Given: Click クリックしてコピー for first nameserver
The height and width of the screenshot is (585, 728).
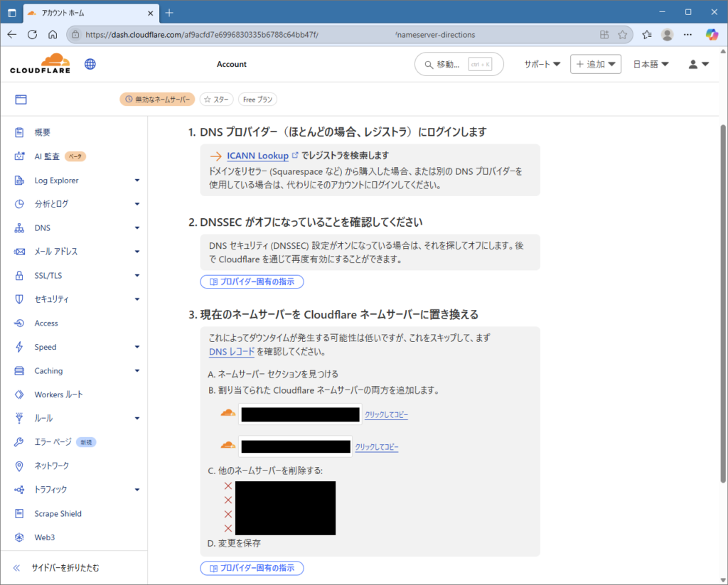Looking at the screenshot, I should point(386,414).
